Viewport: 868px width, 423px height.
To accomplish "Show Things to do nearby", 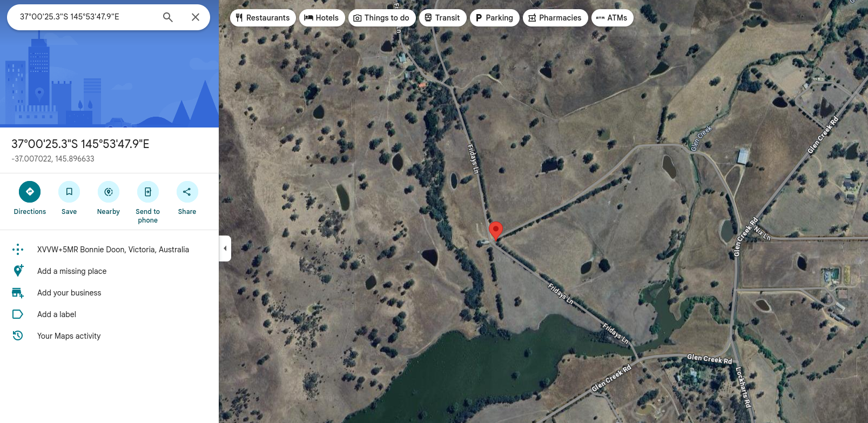I will pos(382,18).
